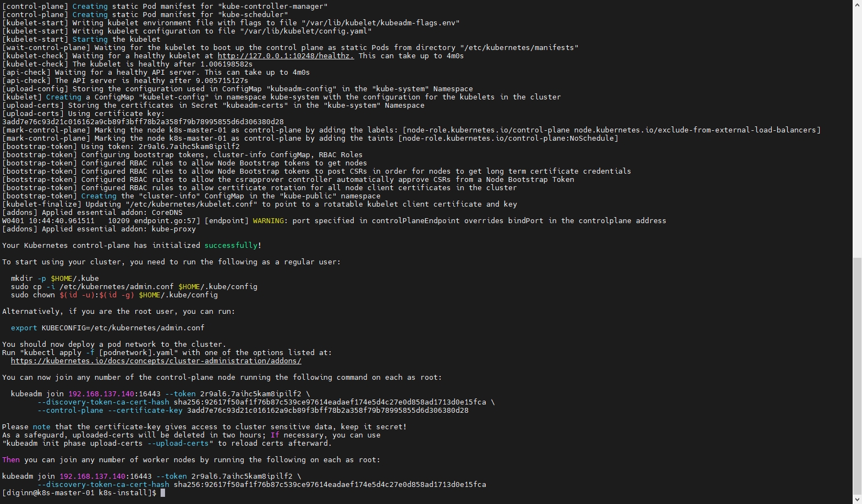Open the kubernetes.io cluster-administration addons link
This screenshot has height=504, width=862.
click(x=156, y=361)
